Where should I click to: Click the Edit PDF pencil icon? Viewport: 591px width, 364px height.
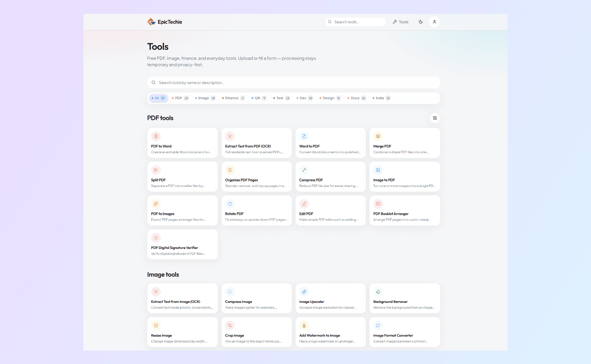[x=304, y=204]
